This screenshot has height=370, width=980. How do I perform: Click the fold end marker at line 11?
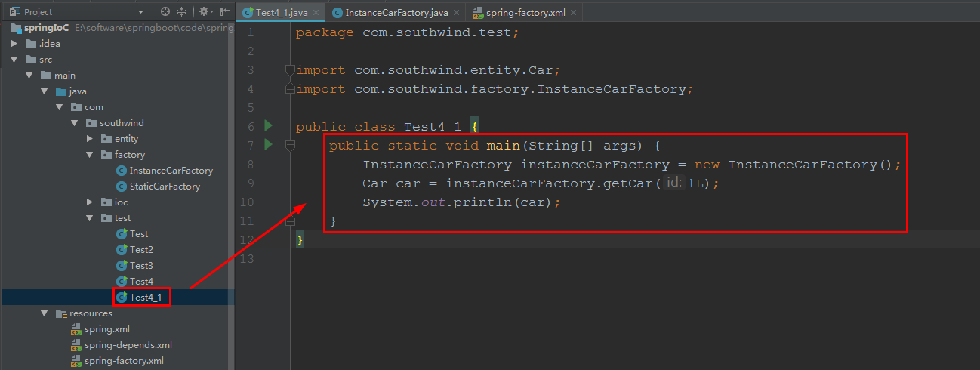[x=289, y=221]
